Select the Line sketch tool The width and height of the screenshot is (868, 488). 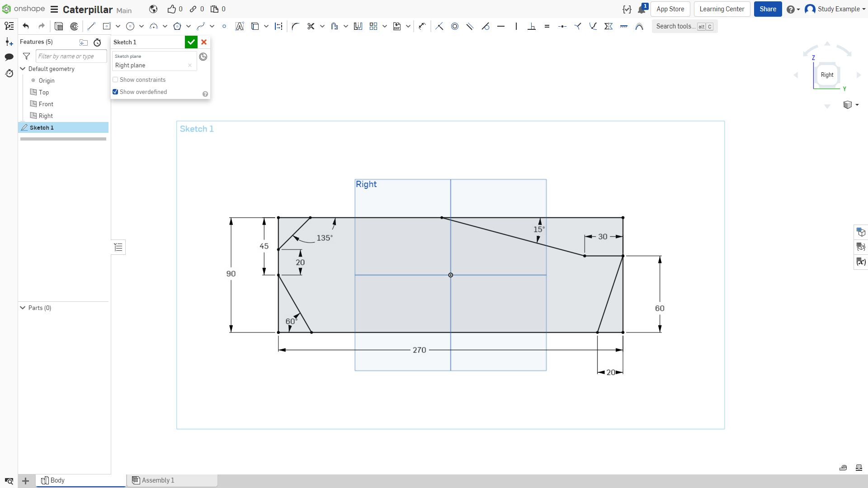91,26
